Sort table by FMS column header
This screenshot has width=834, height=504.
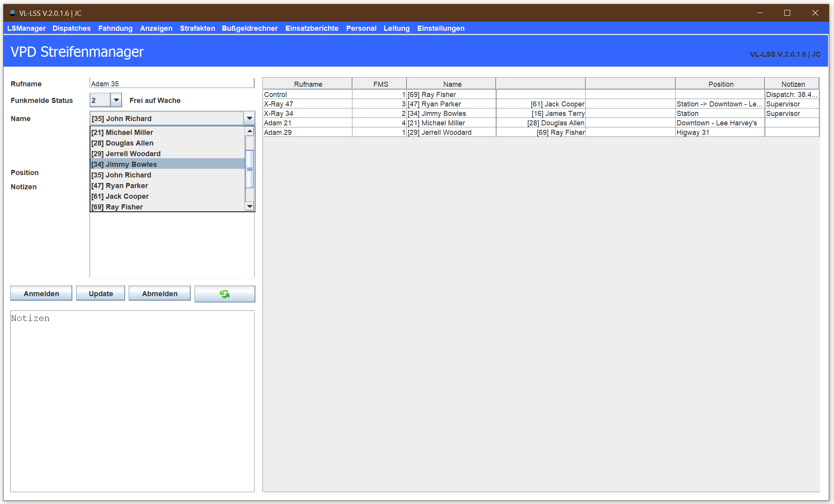(x=380, y=84)
